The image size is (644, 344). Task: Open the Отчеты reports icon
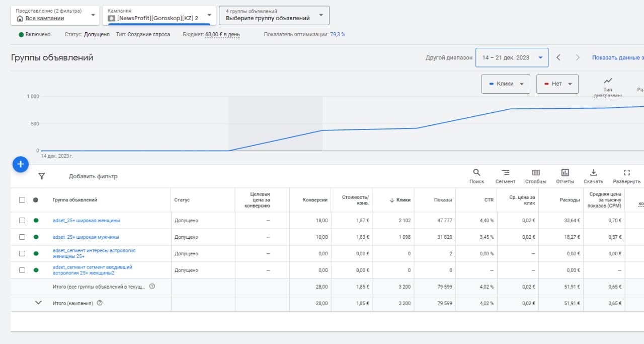click(x=565, y=172)
